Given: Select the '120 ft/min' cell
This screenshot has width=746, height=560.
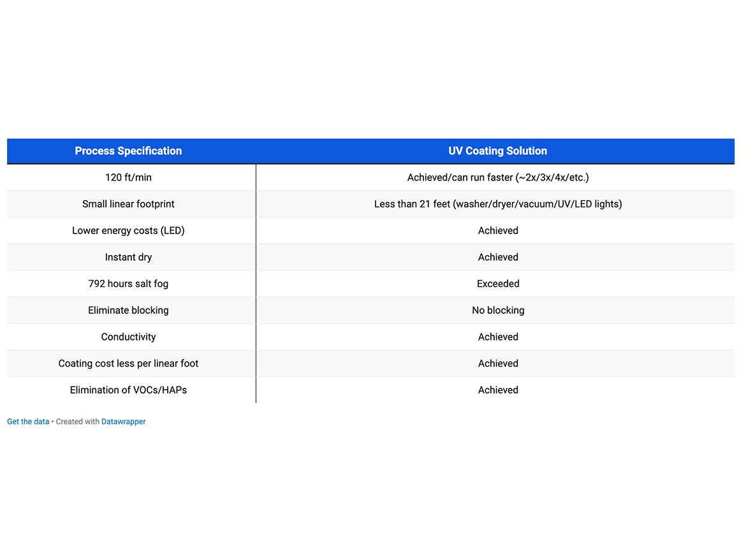Looking at the screenshot, I should [x=128, y=177].
